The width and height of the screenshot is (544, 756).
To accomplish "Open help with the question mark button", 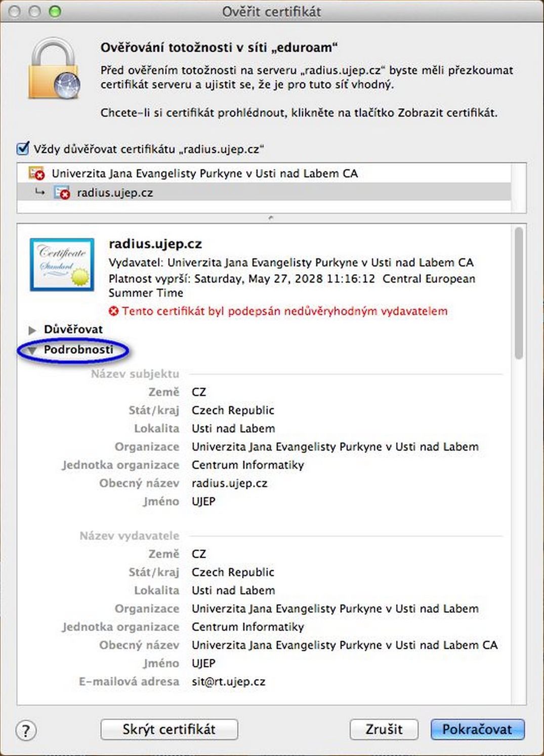I will click(x=26, y=730).
